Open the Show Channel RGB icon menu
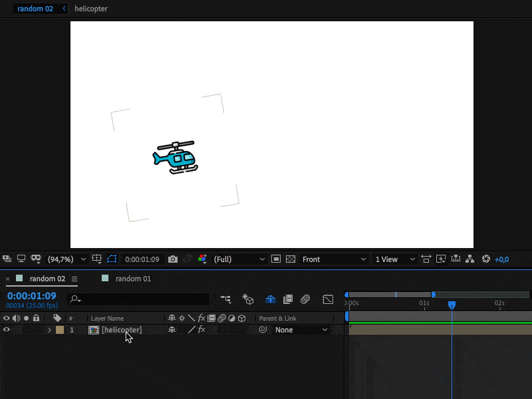This screenshot has width=532, height=399. (202, 259)
